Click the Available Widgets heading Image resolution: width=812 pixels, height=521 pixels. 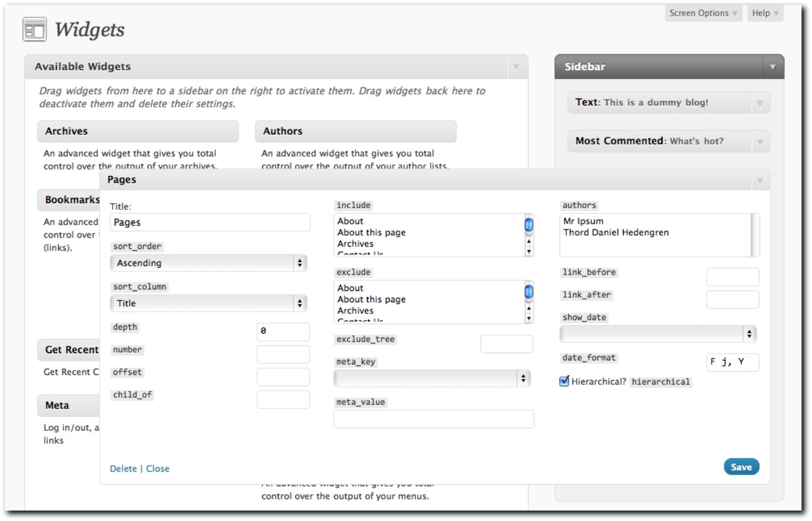(x=82, y=67)
